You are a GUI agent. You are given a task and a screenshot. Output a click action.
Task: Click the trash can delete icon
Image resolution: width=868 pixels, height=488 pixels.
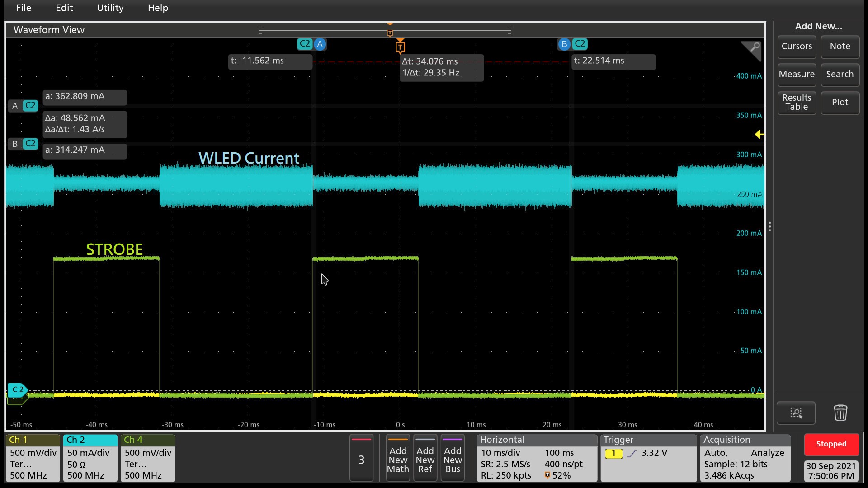pyautogui.click(x=840, y=413)
